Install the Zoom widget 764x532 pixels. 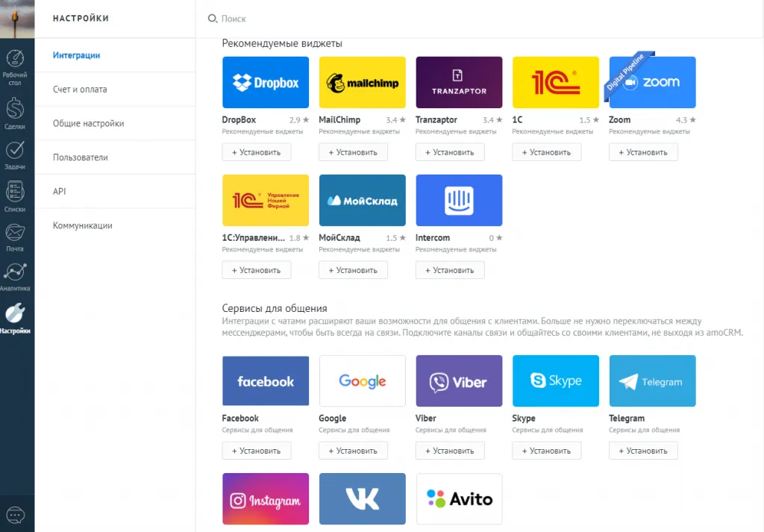click(643, 152)
